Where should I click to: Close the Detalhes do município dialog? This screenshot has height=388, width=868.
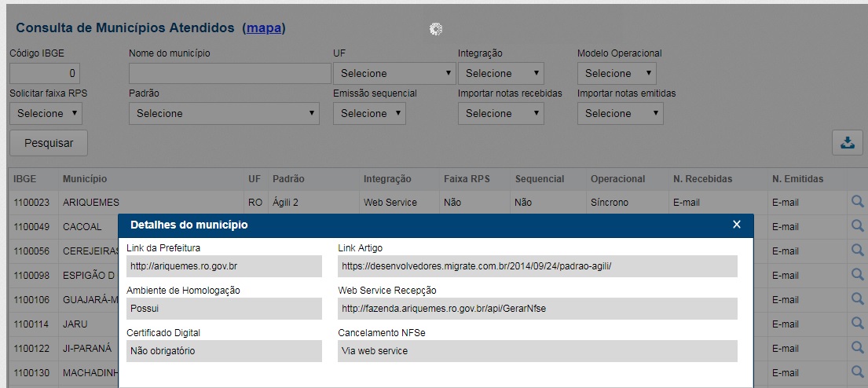736,225
